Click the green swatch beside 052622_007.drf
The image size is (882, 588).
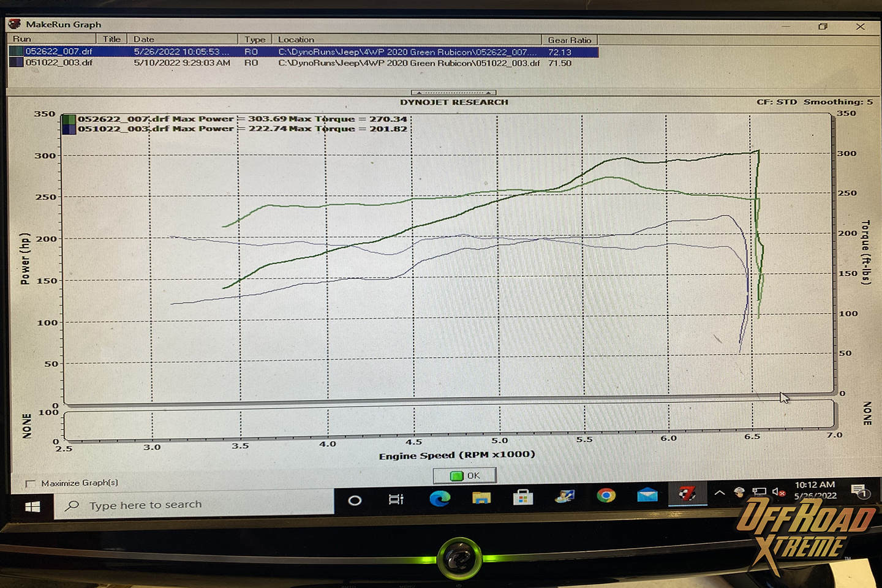click(x=69, y=119)
